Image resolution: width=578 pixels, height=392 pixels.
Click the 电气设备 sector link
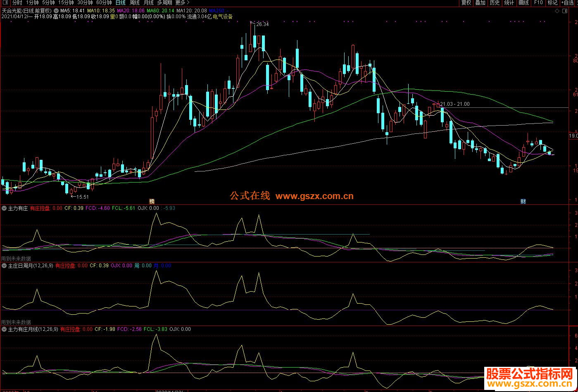pyautogui.click(x=223, y=17)
